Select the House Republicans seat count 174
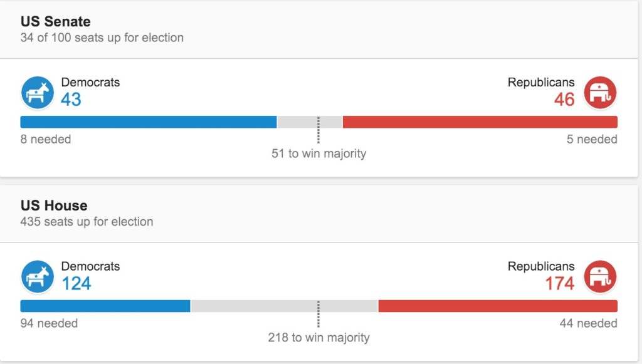Viewport: 642px width, 364px height. tap(559, 283)
